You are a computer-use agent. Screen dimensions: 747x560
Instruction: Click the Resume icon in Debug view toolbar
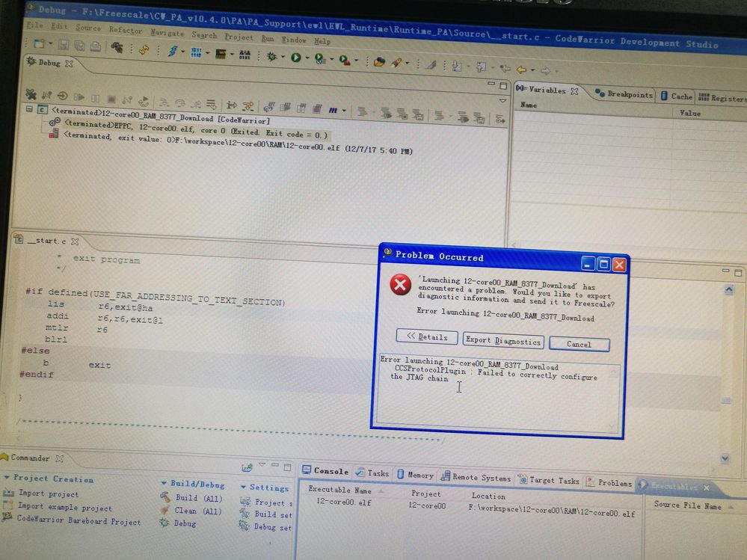[79, 97]
